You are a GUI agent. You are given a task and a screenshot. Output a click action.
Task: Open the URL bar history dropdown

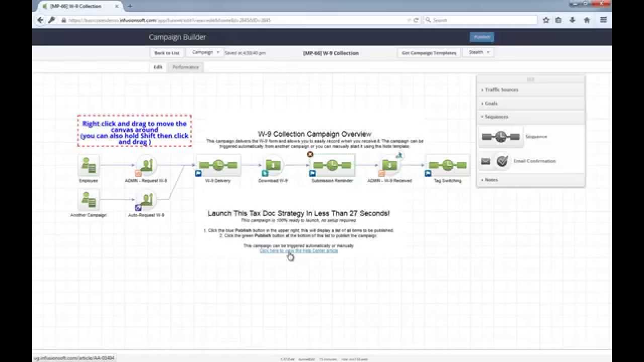point(409,20)
